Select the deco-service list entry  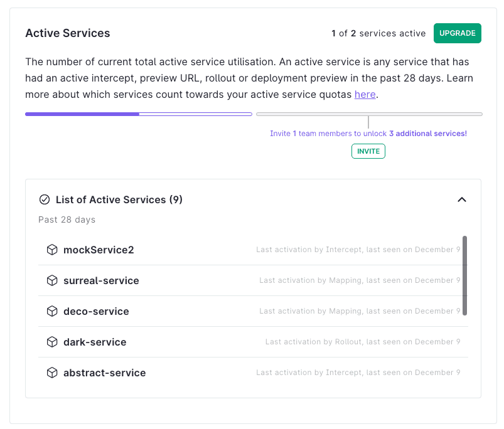253,311
